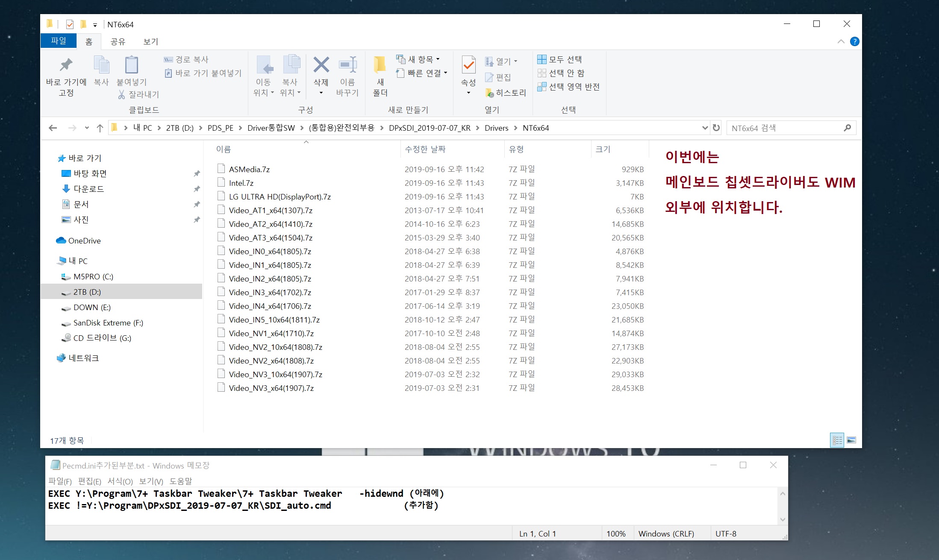Switch to Details view icon

point(837,440)
